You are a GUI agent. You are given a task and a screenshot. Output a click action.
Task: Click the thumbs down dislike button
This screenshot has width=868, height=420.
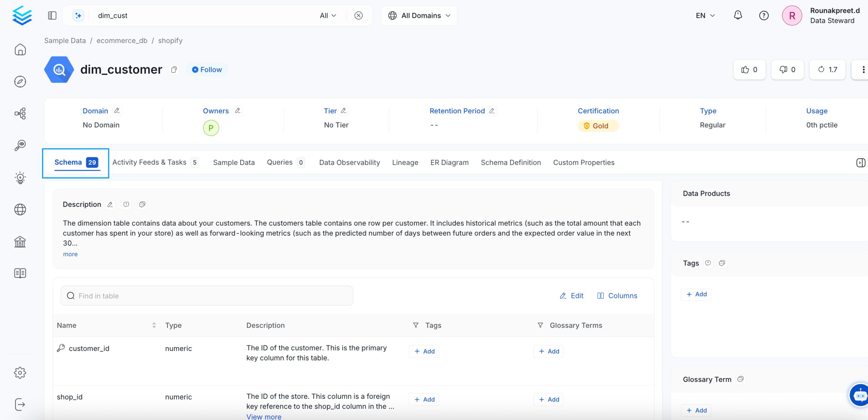787,70
